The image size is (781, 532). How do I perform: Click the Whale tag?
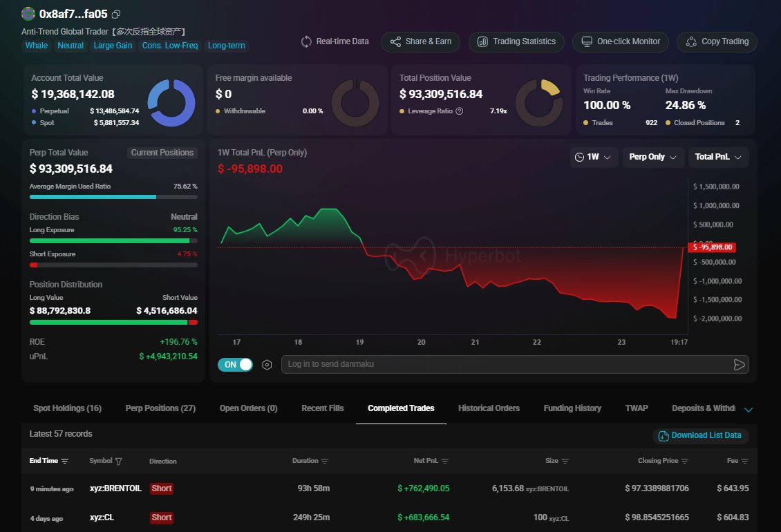coord(37,46)
